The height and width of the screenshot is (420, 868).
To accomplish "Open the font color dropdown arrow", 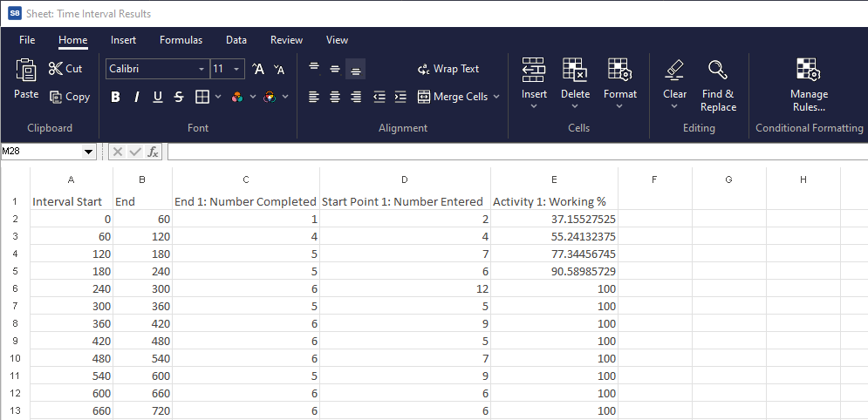I will tap(285, 97).
